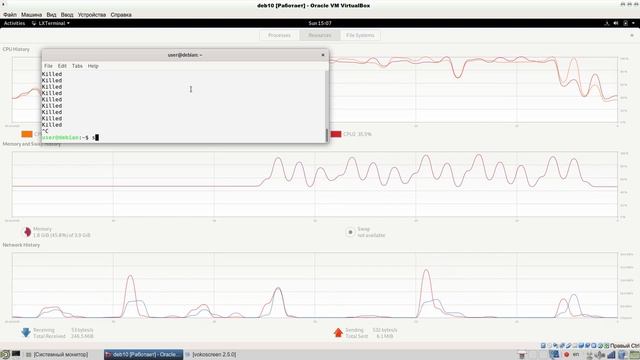Open the Устройства menu

click(x=92, y=14)
